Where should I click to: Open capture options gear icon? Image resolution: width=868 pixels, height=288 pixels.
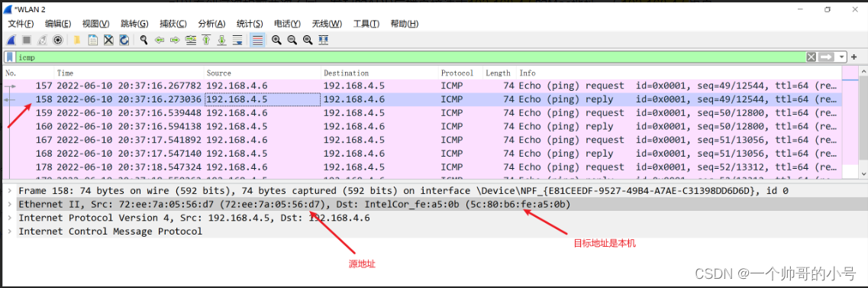tap(57, 40)
